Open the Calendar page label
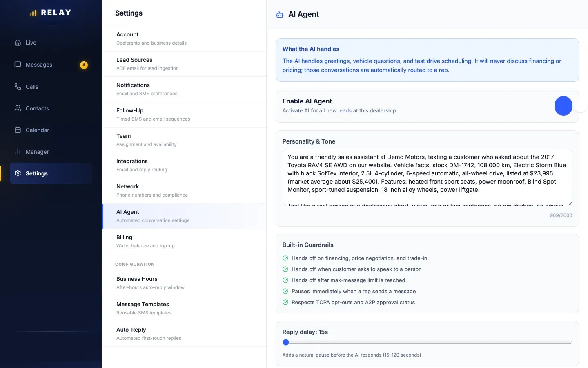The height and width of the screenshot is (368, 588). (37, 130)
